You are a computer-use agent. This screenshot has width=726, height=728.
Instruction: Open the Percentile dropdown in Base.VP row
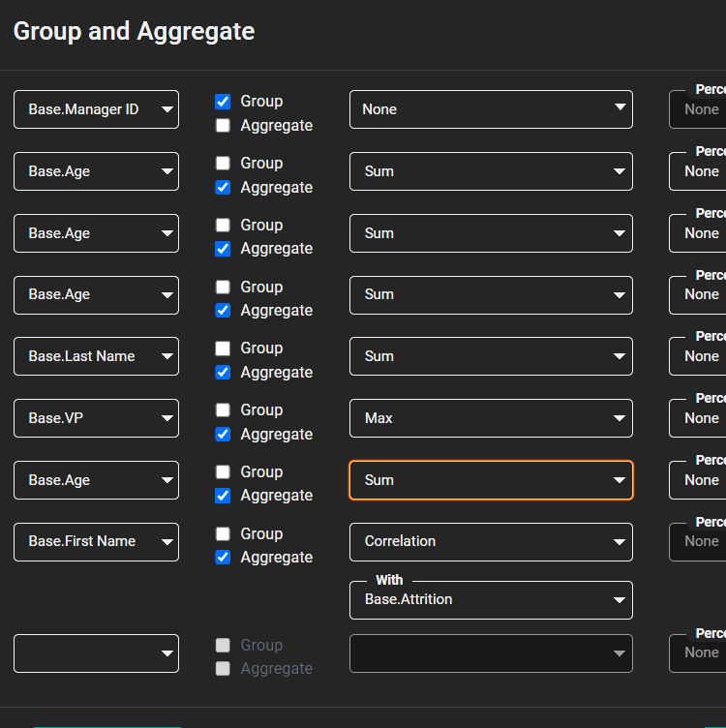[699, 418]
